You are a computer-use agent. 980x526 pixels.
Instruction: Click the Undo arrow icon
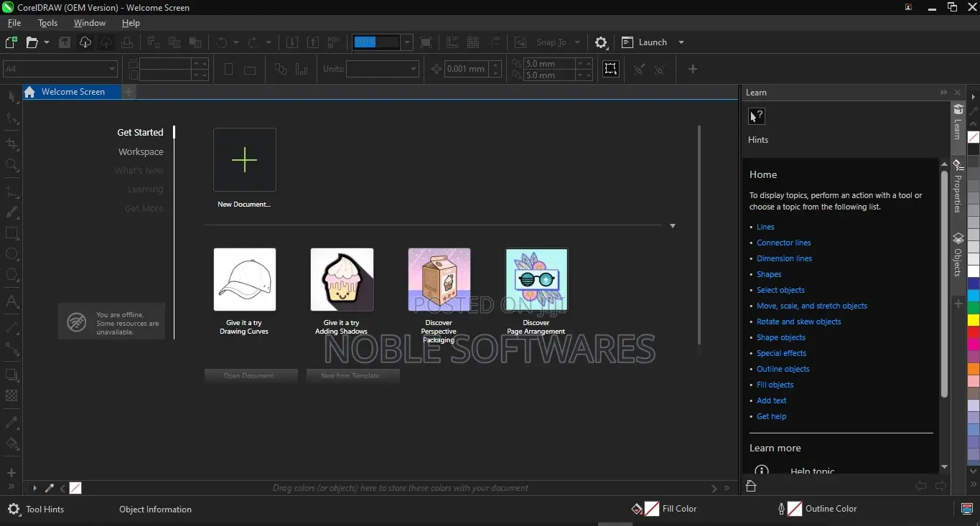coord(222,42)
